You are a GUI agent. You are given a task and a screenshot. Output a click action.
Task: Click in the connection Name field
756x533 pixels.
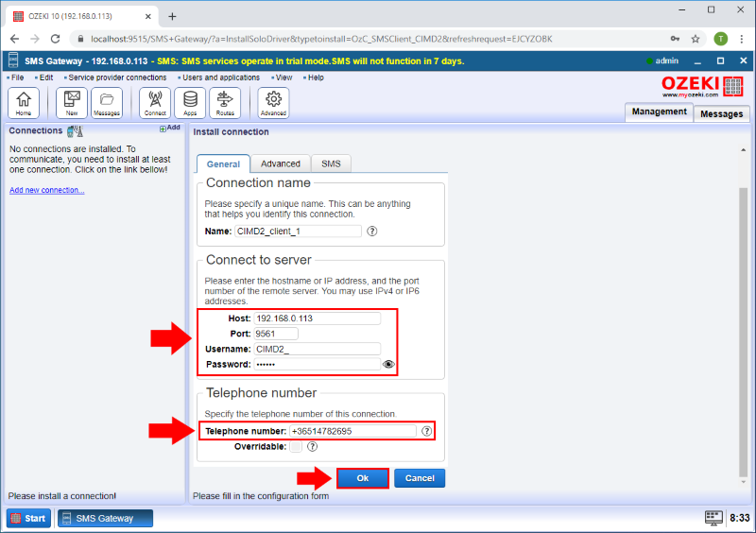298,231
